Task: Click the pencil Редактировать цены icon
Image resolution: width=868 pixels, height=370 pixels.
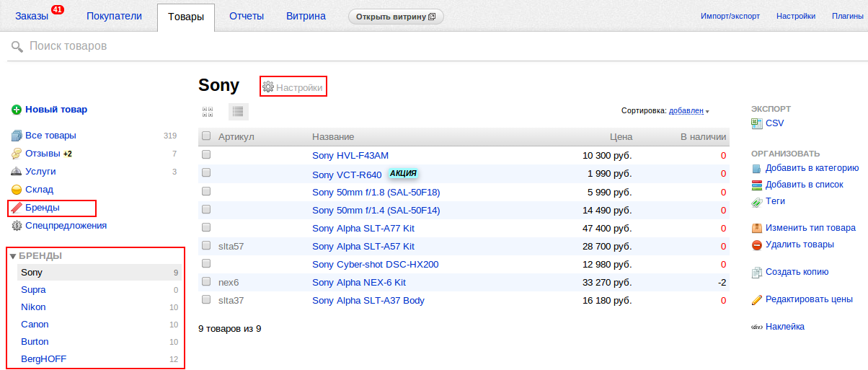Action: tap(756, 299)
